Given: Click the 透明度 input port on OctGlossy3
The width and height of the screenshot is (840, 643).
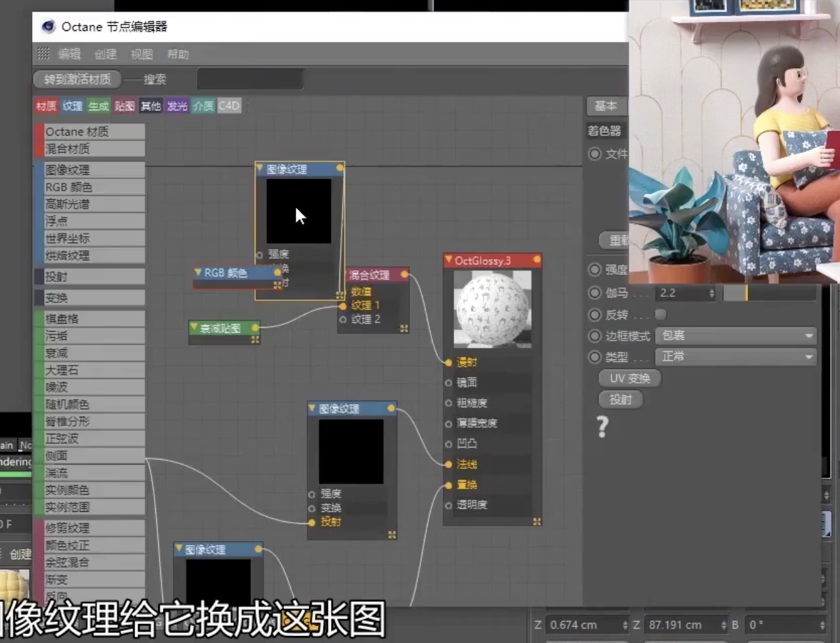Looking at the screenshot, I should point(448,505).
